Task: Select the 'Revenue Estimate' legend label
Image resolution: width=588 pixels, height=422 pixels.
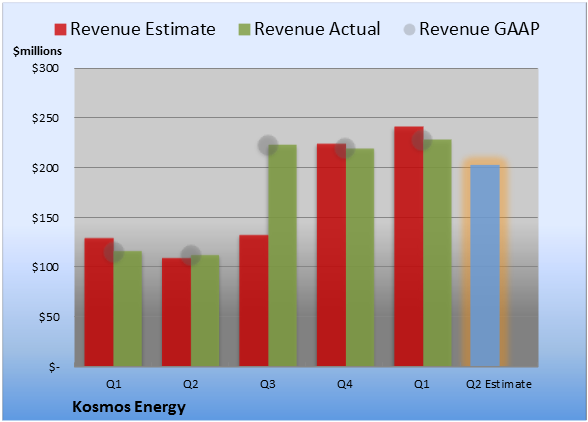Action: click(x=143, y=29)
